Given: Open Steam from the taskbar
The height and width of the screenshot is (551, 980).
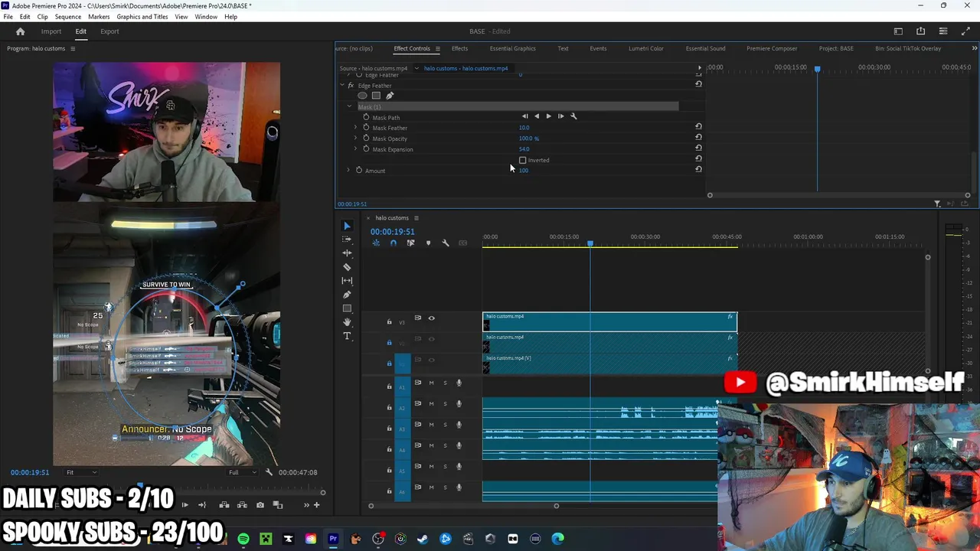Looking at the screenshot, I should coord(423,539).
